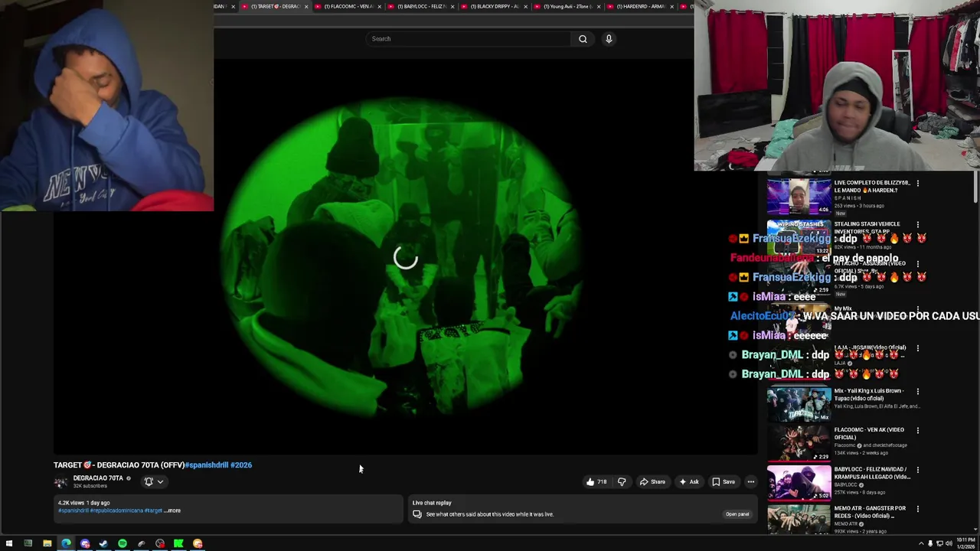Viewport: 980px width, 551px height.
Task: Open Spotify from the taskbar
Action: 122,544
